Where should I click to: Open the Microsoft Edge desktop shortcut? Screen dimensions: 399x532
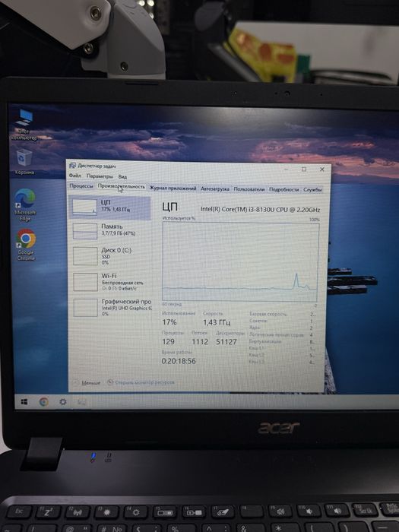[x=25, y=204]
